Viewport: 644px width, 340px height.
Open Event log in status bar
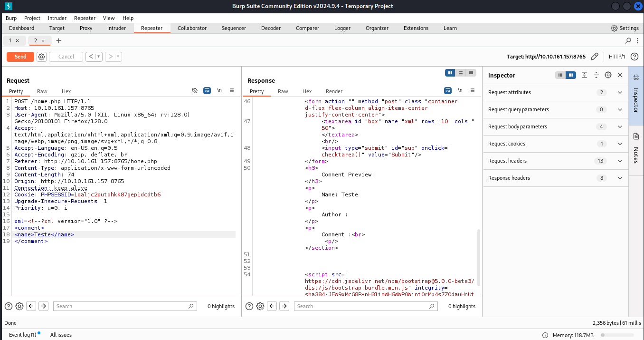(x=22, y=335)
